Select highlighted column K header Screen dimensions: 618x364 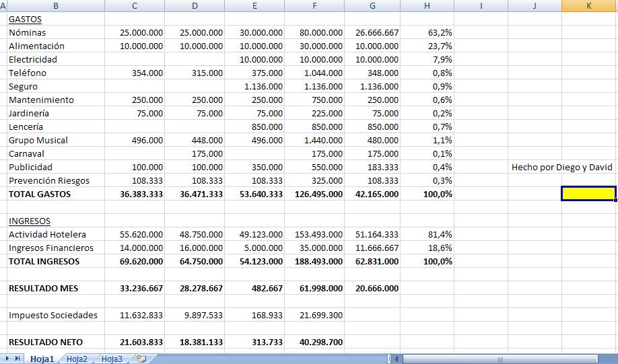(x=589, y=6)
